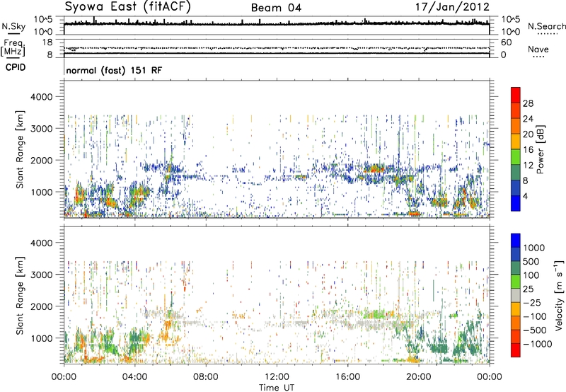Pick the gray −25 to 25 Velocity segment
Screen dimensions: 566x392
coord(516,295)
